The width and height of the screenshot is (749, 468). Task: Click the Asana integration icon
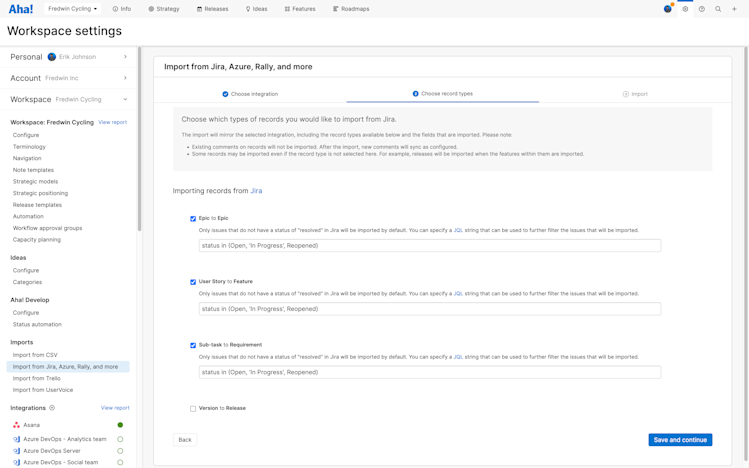(x=16, y=425)
